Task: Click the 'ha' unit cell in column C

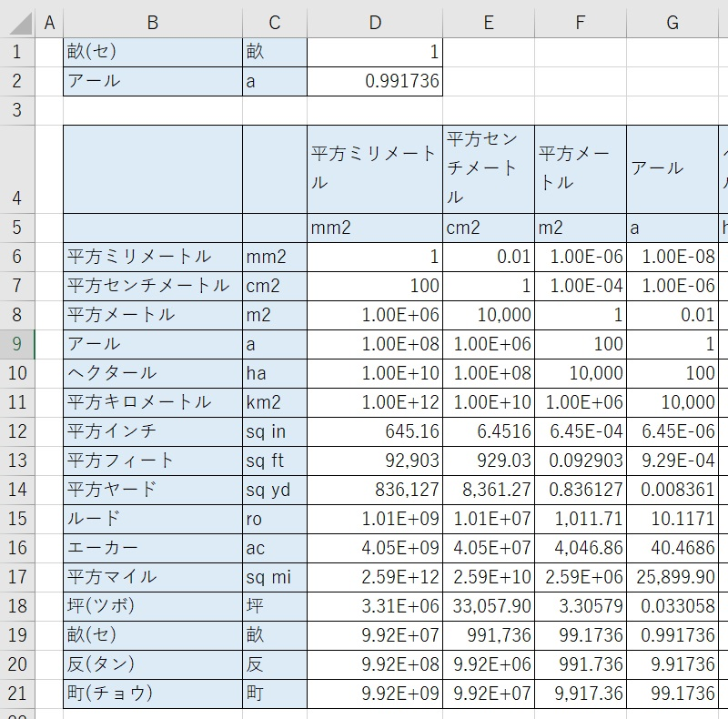Action: [x=275, y=373]
